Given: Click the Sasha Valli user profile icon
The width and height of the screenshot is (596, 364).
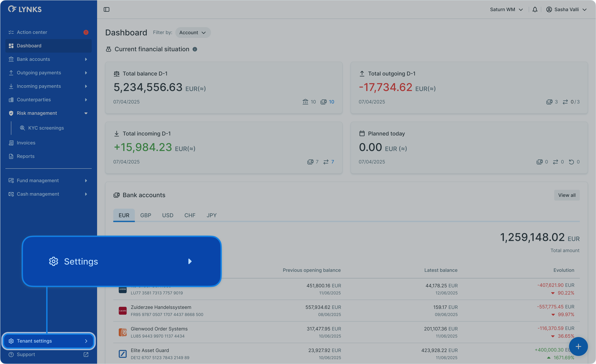Looking at the screenshot, I should 549,9.
